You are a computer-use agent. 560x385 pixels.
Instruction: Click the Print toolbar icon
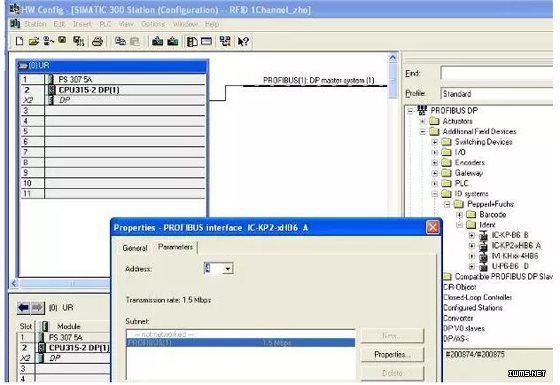[98, 42]
